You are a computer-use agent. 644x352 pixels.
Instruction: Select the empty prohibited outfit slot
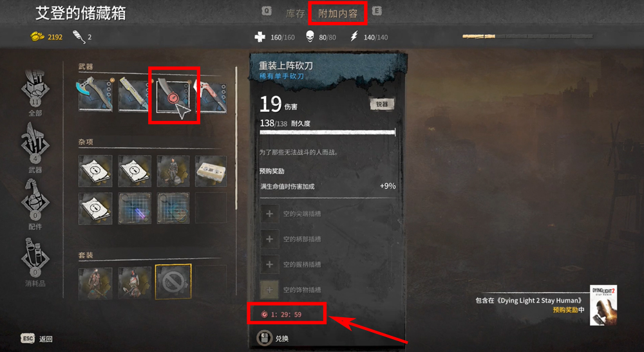(173, 281)
